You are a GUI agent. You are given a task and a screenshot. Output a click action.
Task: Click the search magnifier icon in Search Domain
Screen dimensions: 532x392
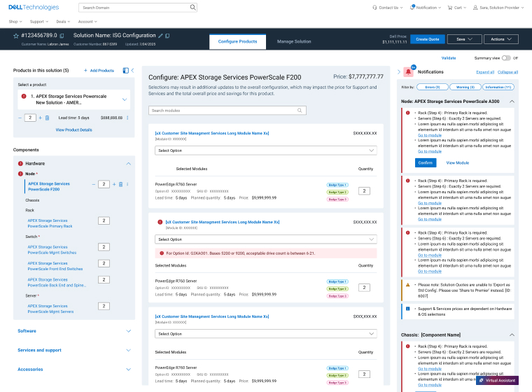[x=192, y=7]
